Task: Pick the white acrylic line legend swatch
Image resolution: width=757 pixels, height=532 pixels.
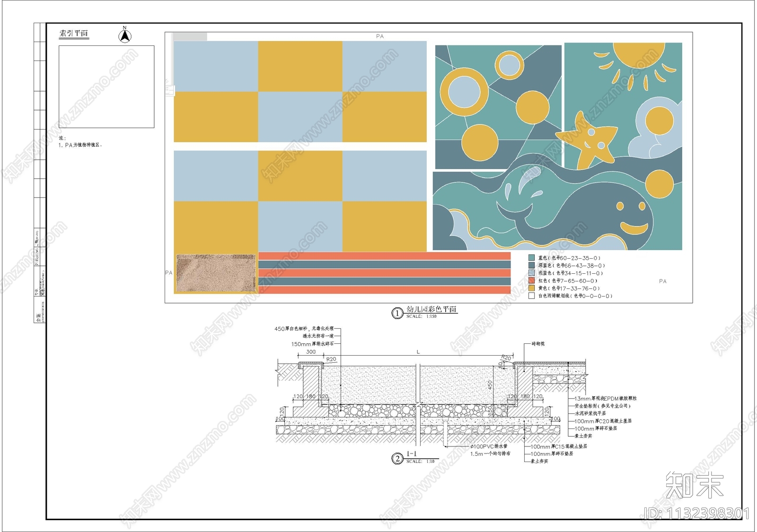Action: click(531, 296)
